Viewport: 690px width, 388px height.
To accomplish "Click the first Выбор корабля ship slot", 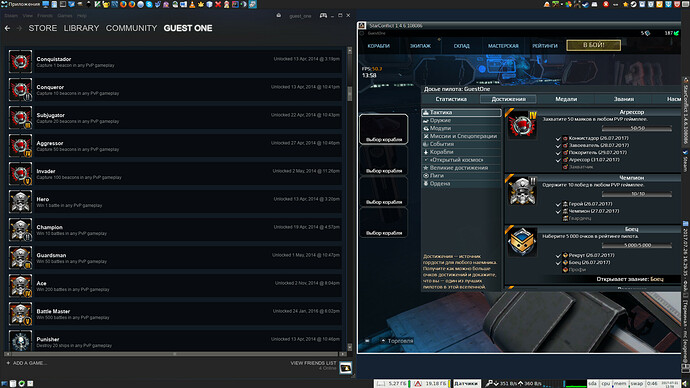I will tap(384, 129).
